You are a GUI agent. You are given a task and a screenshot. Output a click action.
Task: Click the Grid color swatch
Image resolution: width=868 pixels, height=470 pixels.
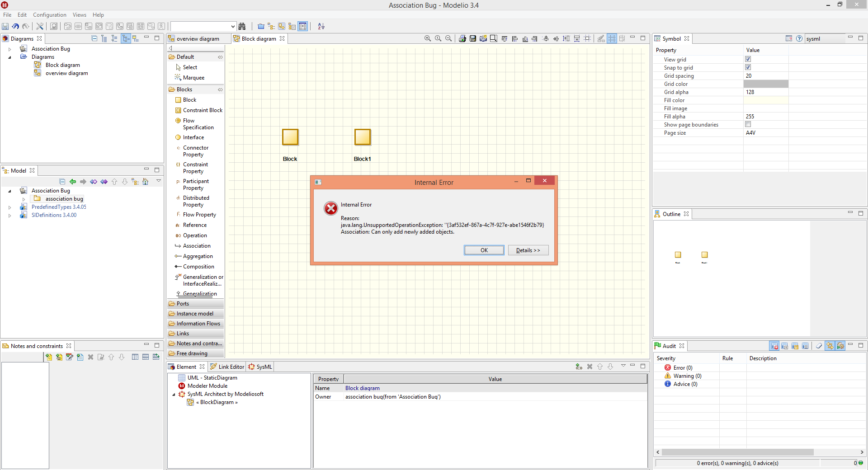coord(766,84)
